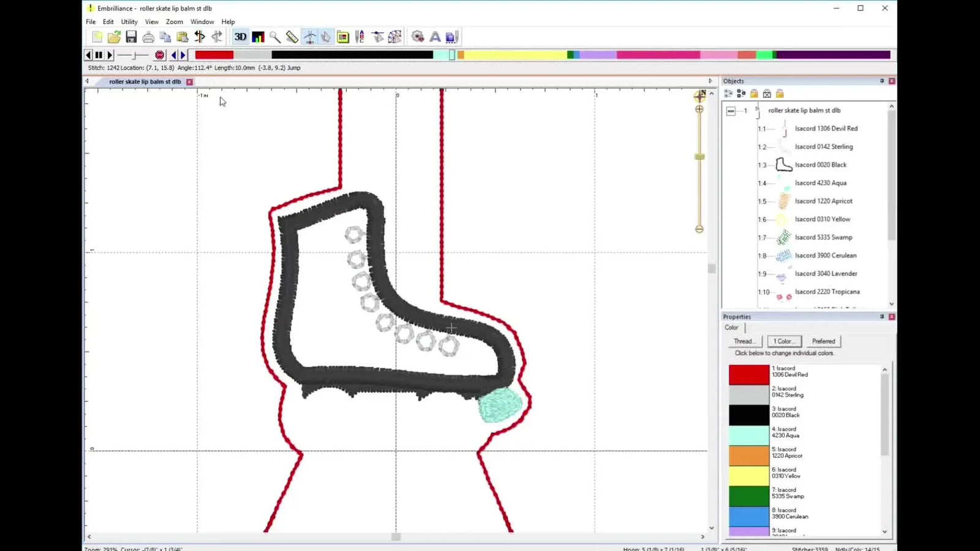Pin the Properties panel
Viewport: 980px width, 551px height.
(882, 317)
